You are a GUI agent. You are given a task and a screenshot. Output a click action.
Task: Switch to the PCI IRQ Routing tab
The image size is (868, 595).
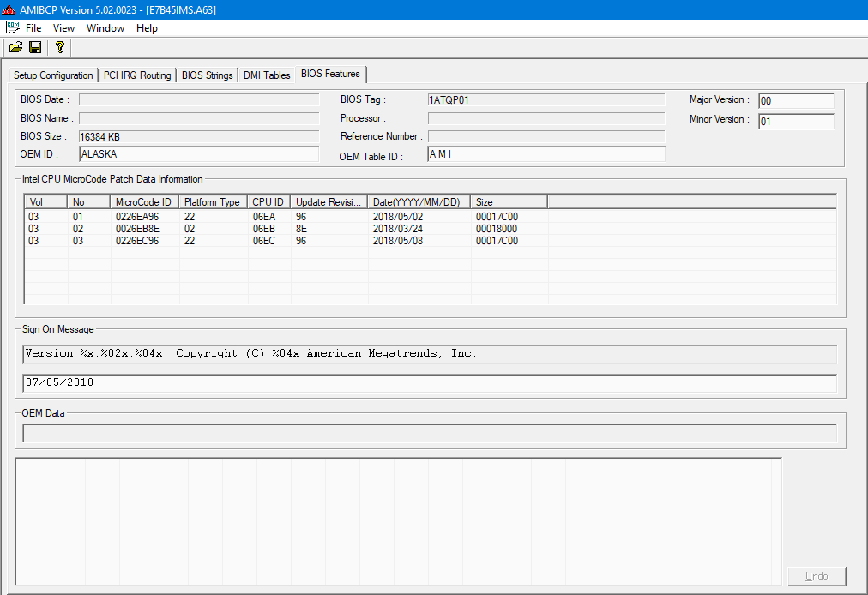click(137, 75)
